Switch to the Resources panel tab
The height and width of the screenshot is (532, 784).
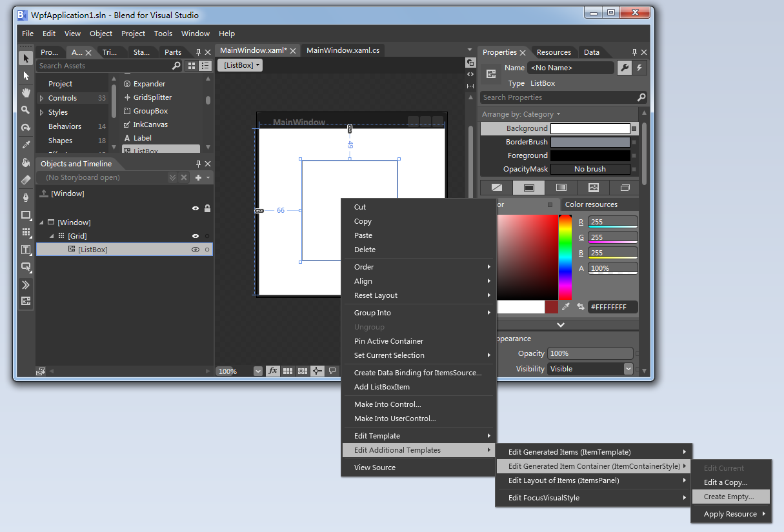pos(554,52)
